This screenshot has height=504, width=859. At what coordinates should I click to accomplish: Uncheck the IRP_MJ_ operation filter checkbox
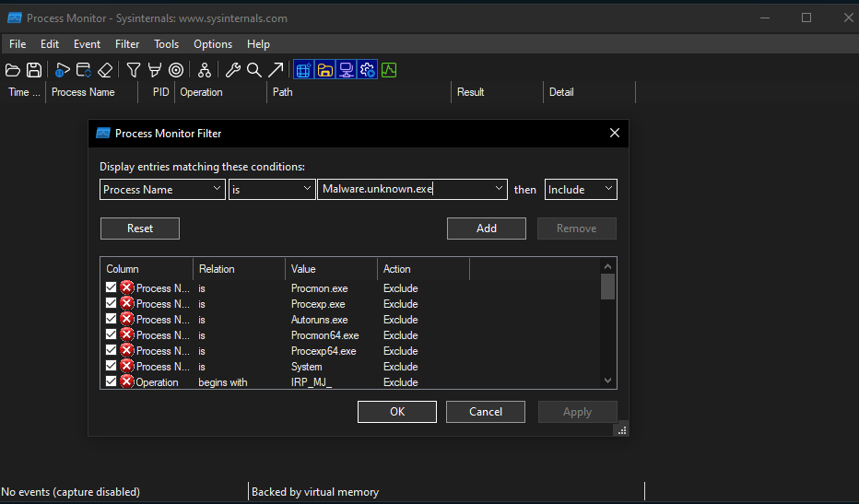pos(112,381)
